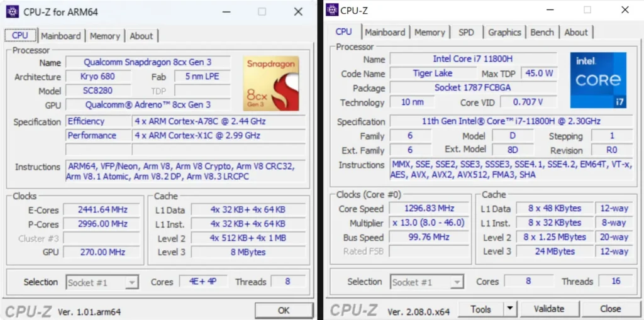Select CPU tab in Intel CPU-Z window
The width and height of the screenshot is (644, 320).
[344, 31]
